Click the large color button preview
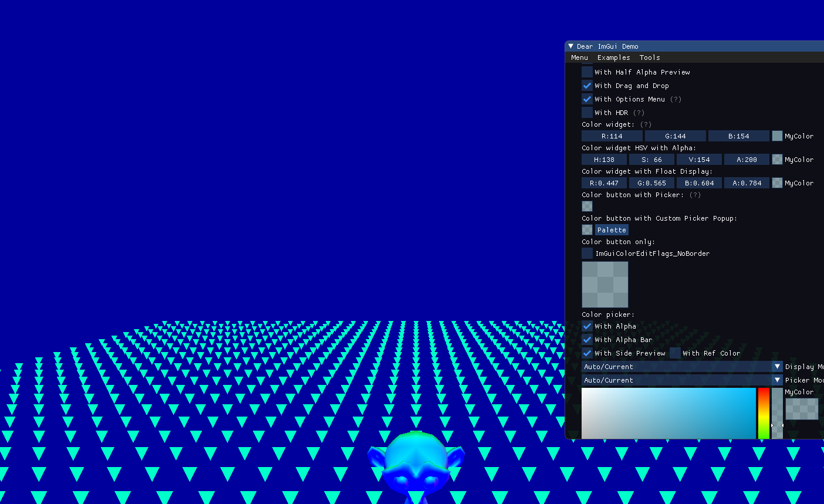824x504 pixels. point(605,285)
